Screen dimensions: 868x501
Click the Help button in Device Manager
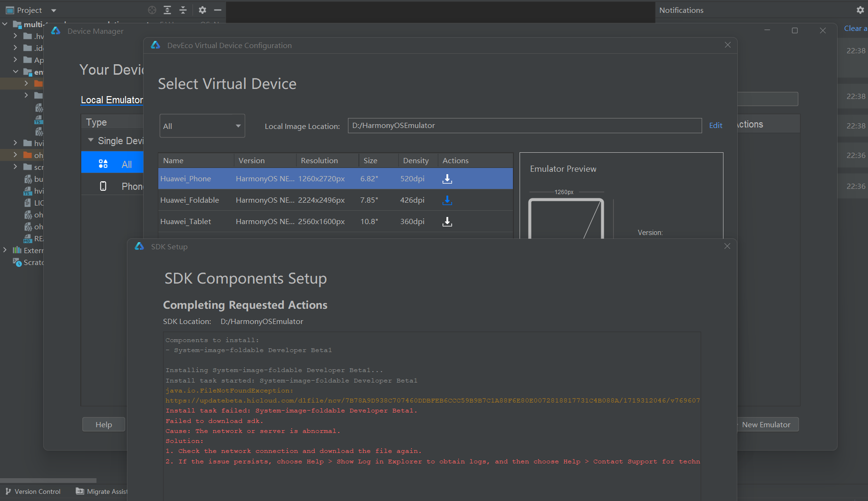coord(104,424)
